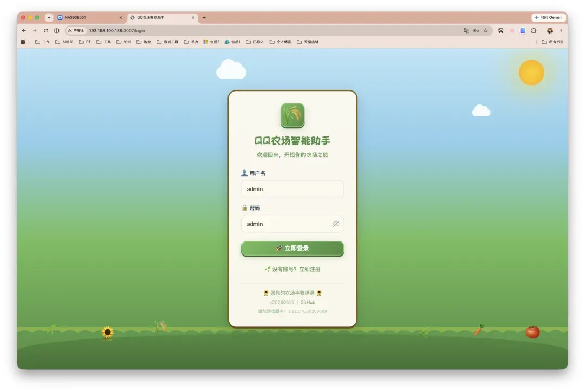
Task: Click the QQ农场智能助手 heading
Action: tap(292, 141)
